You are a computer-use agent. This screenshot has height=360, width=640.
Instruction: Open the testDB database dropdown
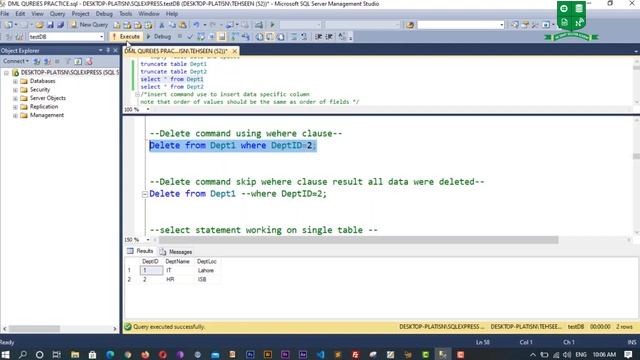[102, 37]
